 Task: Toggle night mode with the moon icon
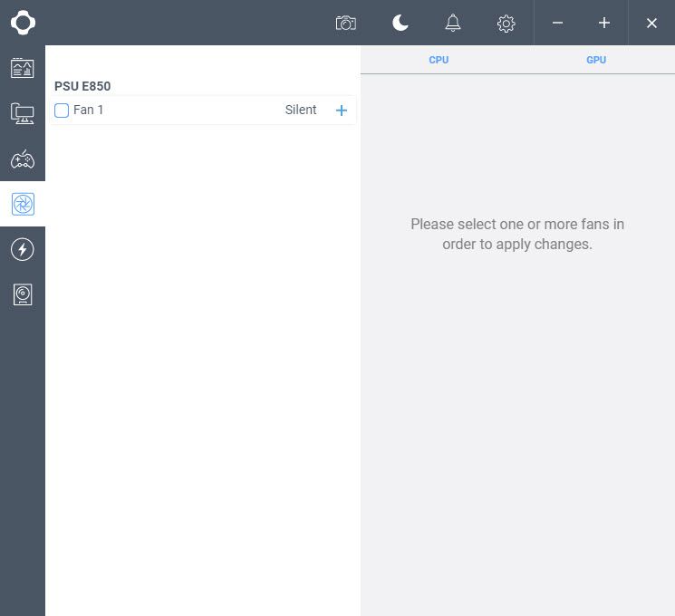(400, 23)
